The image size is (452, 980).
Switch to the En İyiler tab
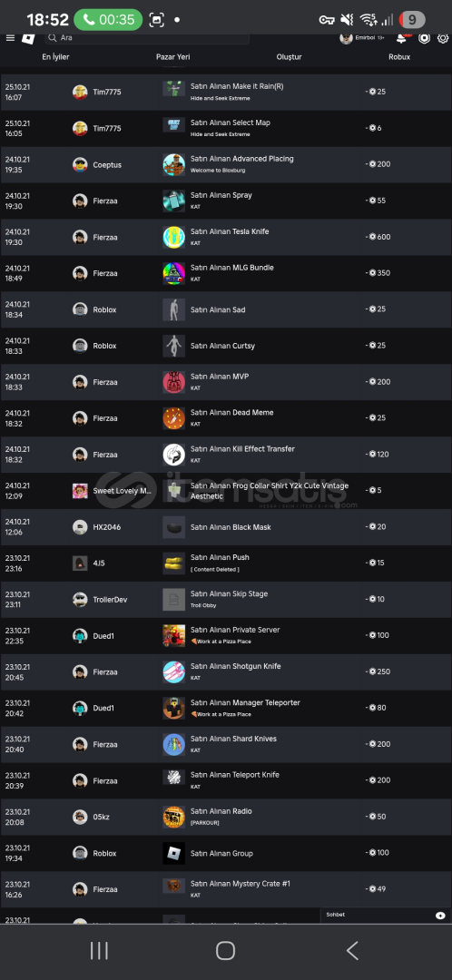(x=55, y=57)
